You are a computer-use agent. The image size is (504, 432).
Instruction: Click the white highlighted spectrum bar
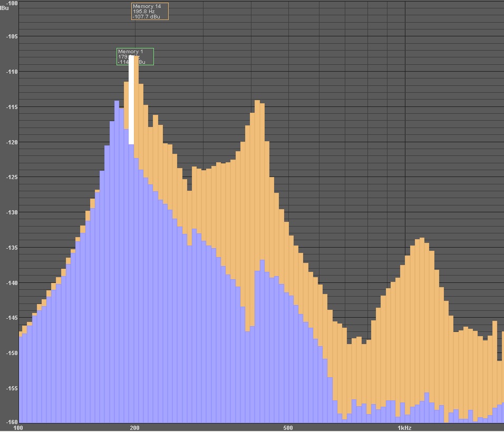pyautogui.click(x=131, y=100)
